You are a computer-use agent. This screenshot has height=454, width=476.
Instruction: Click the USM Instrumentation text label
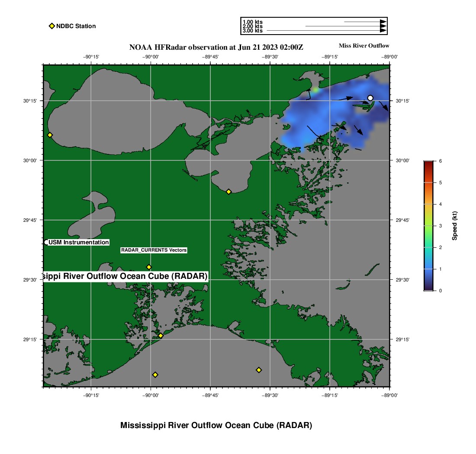78,243
